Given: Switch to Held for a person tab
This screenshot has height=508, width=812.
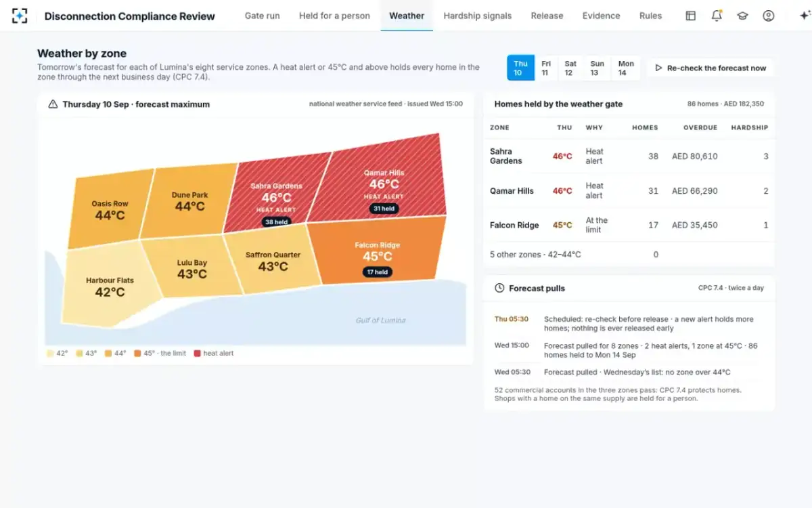Looking at the screenshot, I should (x=334, y=16).
